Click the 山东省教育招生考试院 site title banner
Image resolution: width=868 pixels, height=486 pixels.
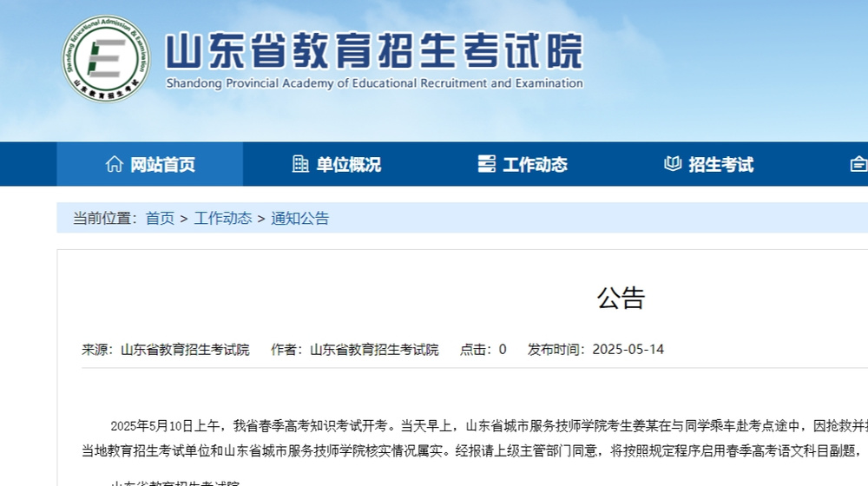374,50
